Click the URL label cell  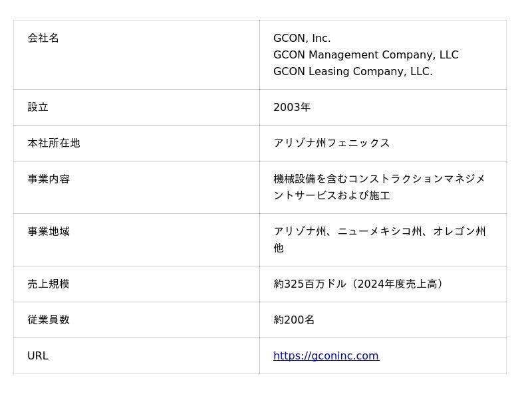pyautogui.click(x=38, y=356)
